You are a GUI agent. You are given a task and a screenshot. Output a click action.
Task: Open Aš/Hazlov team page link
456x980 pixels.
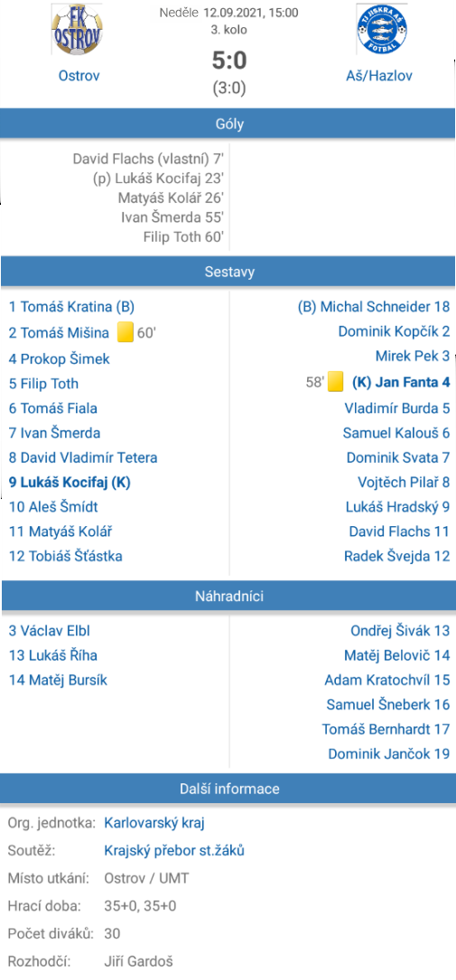point(379,76)
